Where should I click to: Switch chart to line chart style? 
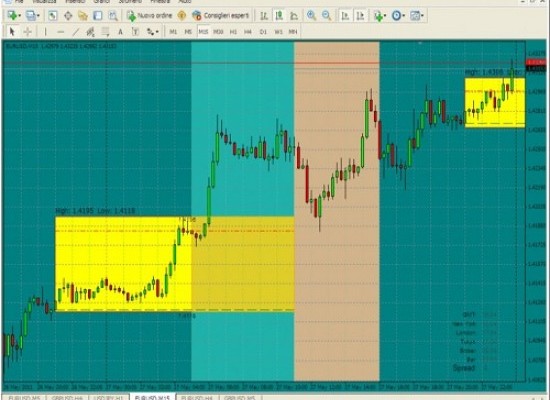294,16
